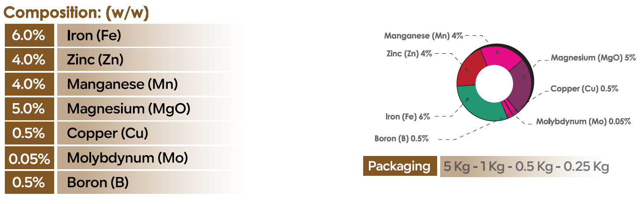Select the packaging sizes text
Viewport: 644px width, 204px height.
point(526,167)
